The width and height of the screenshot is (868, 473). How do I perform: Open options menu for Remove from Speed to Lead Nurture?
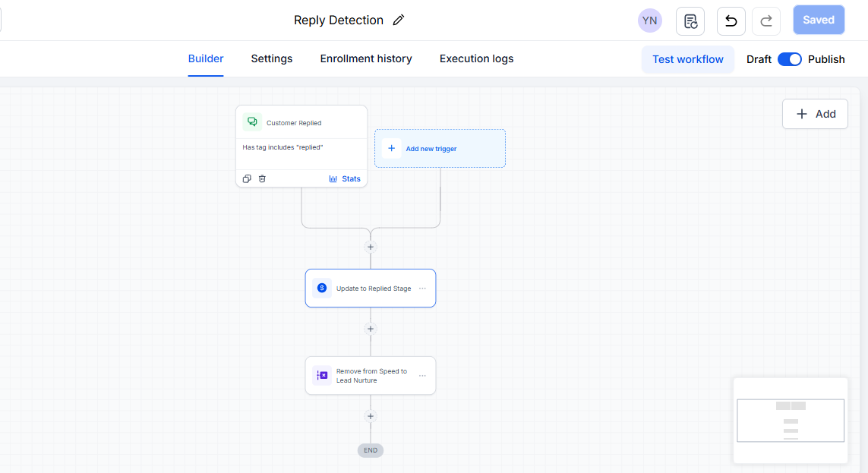pyautogui.click(x=422, y=376)
